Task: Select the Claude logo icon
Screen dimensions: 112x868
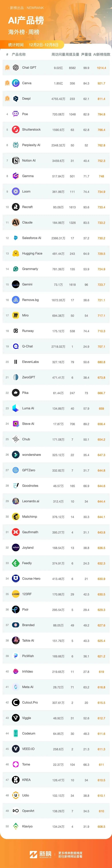Action: pyautogui.click(x=15, y=223)
